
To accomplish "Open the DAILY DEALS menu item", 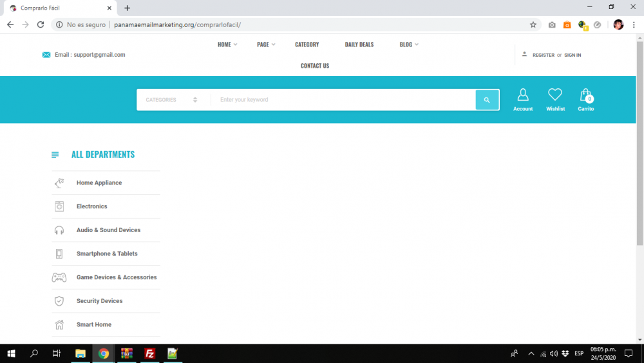I will click(x=359, y=44).
